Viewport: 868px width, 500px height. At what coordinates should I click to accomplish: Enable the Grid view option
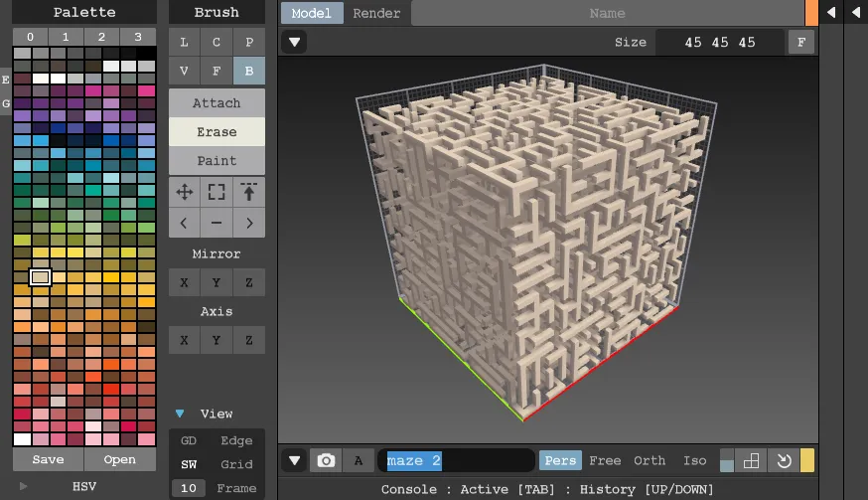point(236,464)
